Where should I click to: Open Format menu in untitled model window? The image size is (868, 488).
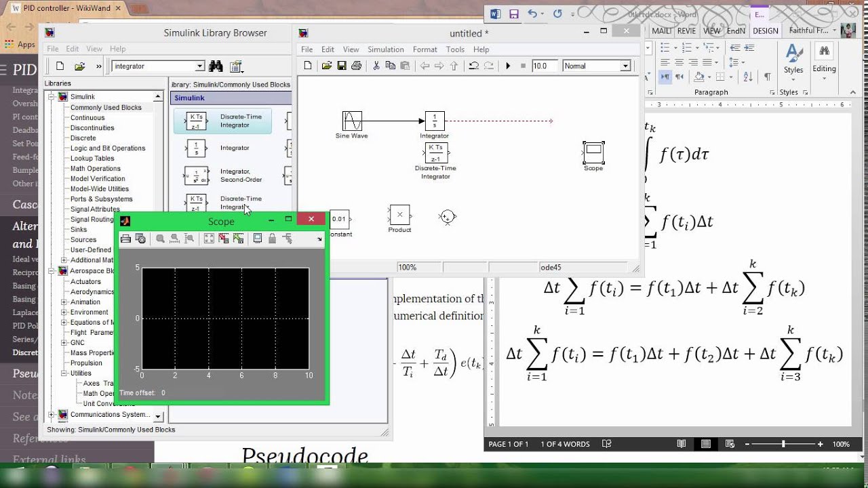(x=425, y=49)
